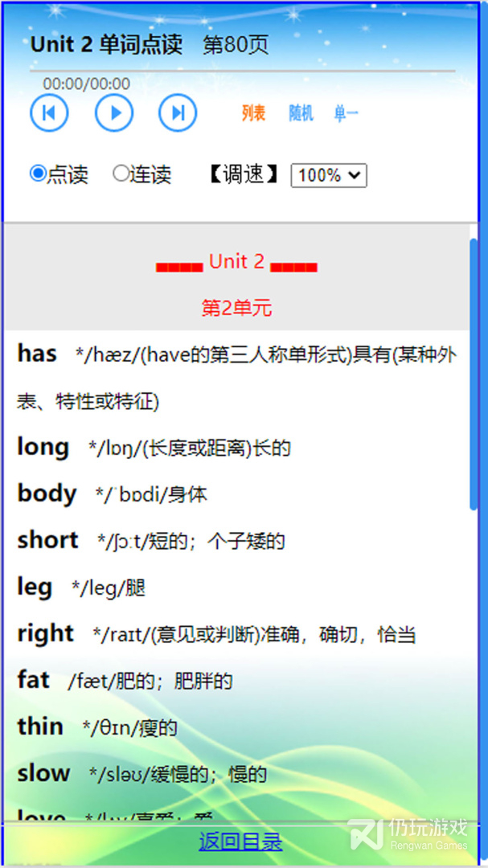Open the 100% speed dropdown
488x868 pixels.
[329, 175]
